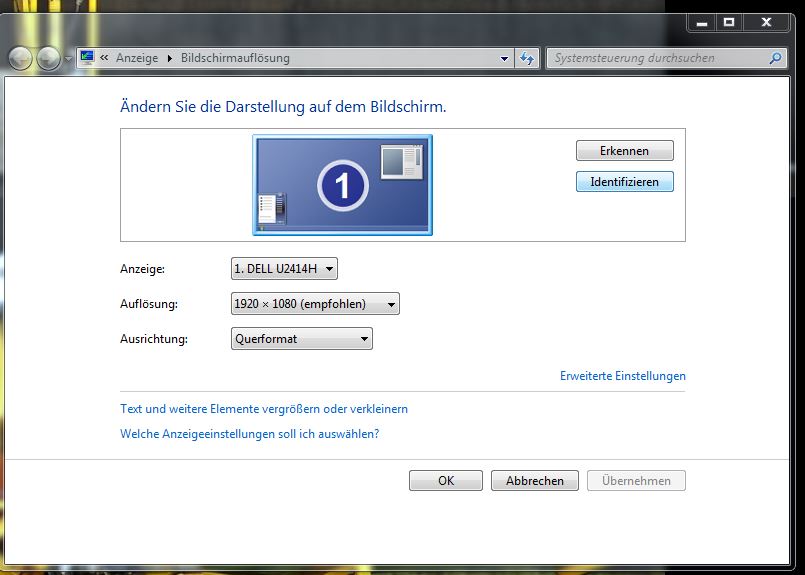This screenshot has height=575, width=805.
Task: Click the refresh icon beside address bar
Action: click(x=528, y=58)
